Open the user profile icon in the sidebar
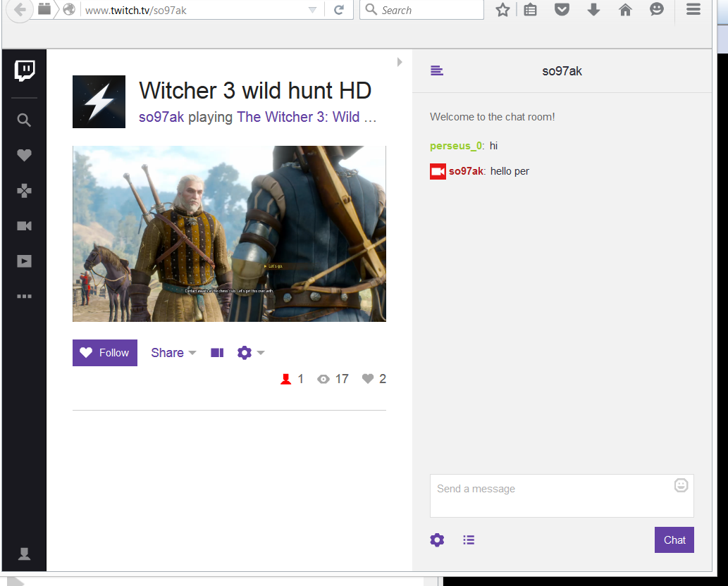The height and width of the screenshot is (586, 728). point(24,554)
